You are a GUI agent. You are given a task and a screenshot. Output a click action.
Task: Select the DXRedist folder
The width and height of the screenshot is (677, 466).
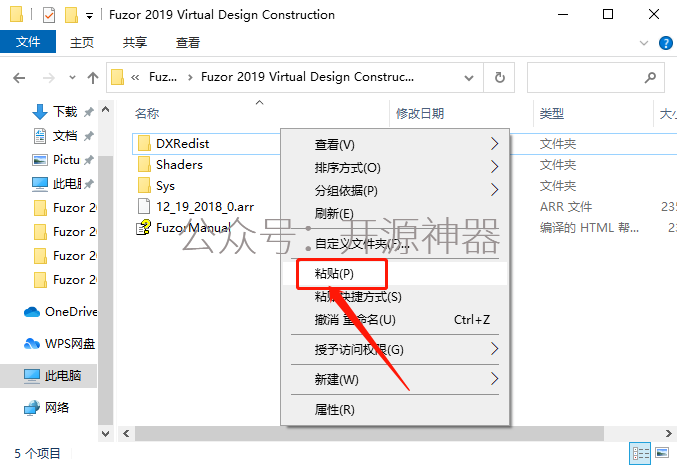[x=182, y=143]
